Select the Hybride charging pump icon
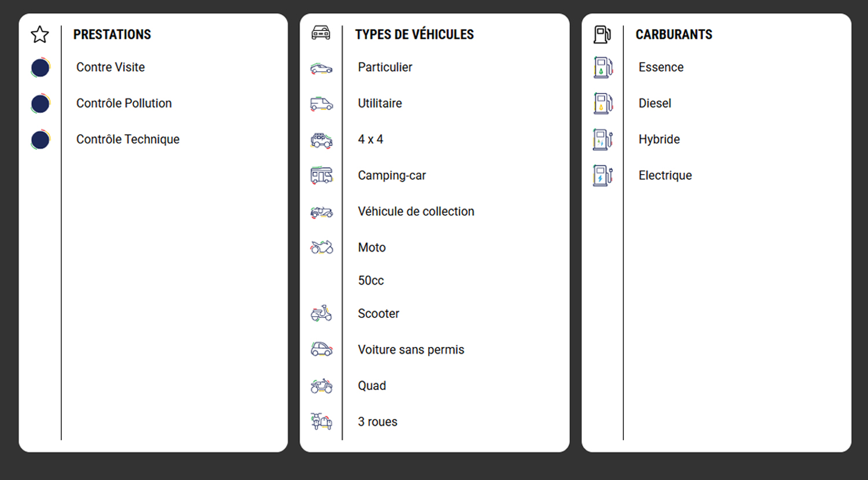 point(603,139)
